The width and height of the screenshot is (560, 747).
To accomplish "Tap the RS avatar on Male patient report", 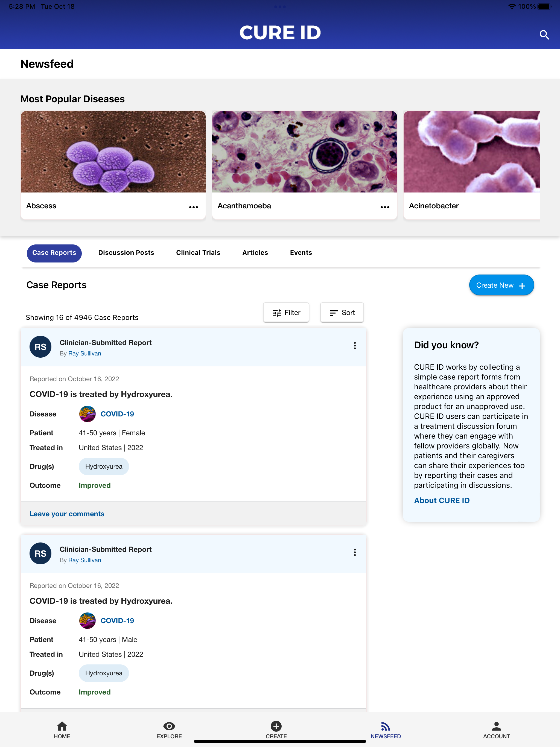I will pos(40,553).
